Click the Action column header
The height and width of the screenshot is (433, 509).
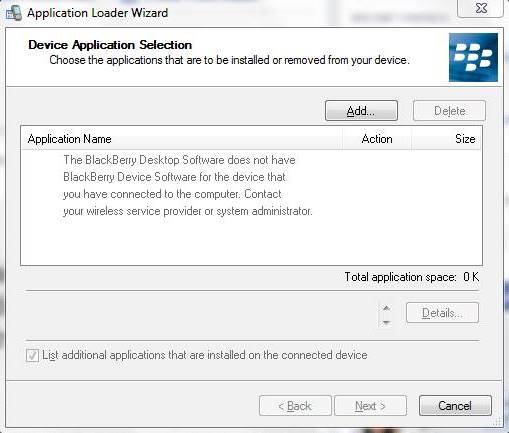pos(377,139)
